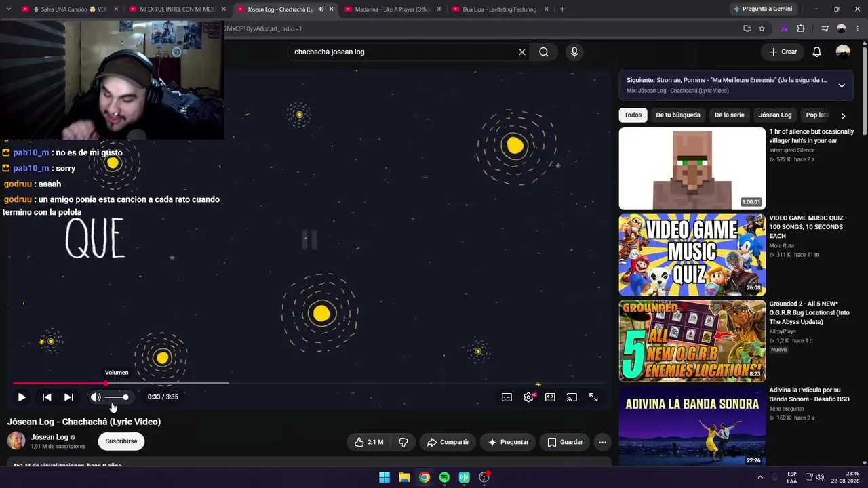Open villager silence video thumbnail
Image resolution: width=868 pixels, height=488 pixels.
692,169
